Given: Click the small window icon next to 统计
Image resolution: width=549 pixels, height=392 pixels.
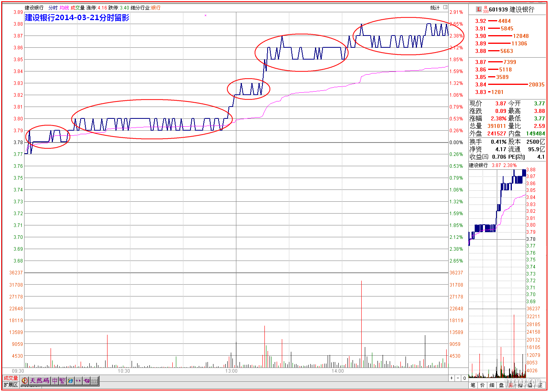Looking at the screenshot, I should [445, 7].
